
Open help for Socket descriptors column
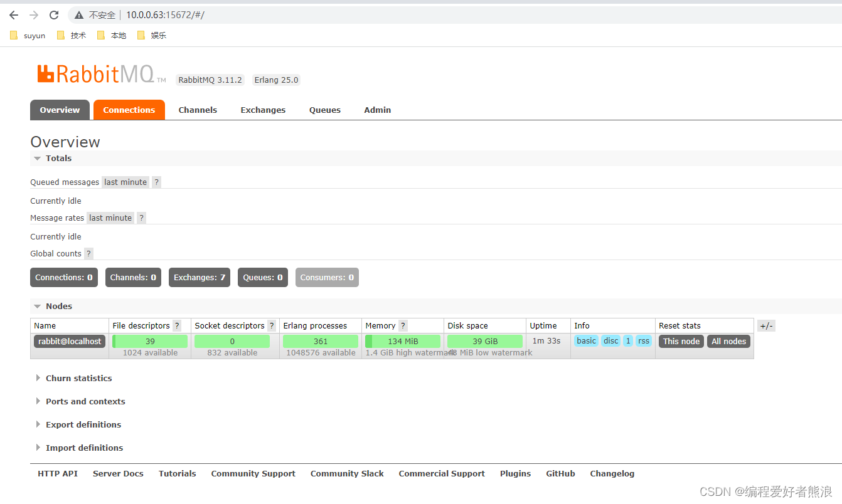point(272,326)
